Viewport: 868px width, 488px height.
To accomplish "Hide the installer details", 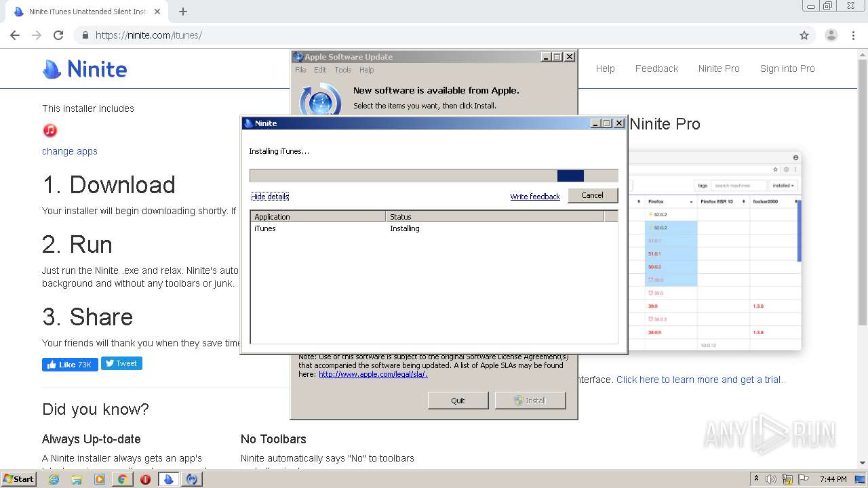I will 270,197.
